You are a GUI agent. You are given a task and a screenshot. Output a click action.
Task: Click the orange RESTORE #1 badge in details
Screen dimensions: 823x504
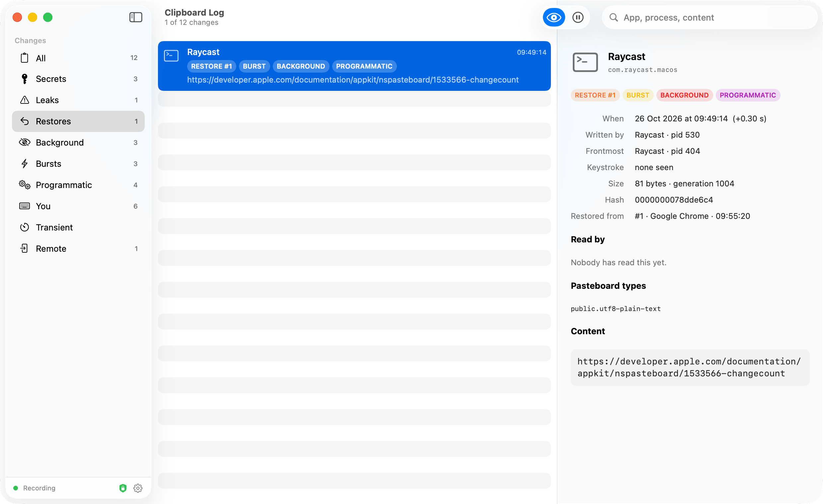coord(595,95)
